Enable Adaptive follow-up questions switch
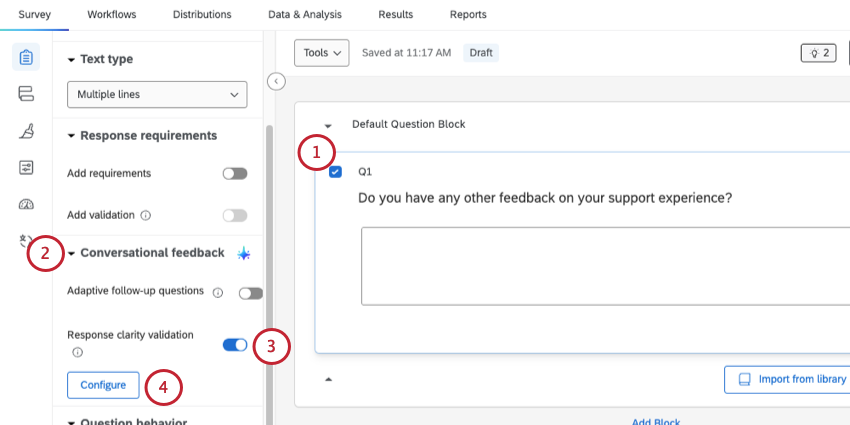 click(x=251, y=293)
